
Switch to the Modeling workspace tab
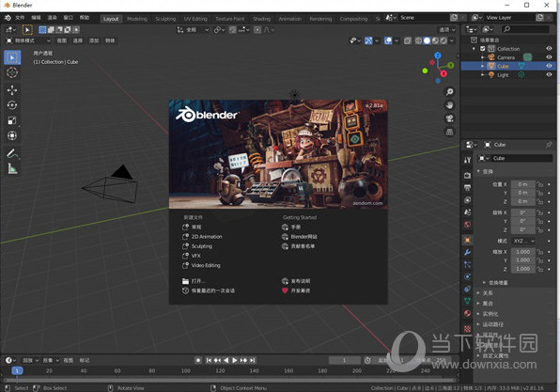pos(137,19)
